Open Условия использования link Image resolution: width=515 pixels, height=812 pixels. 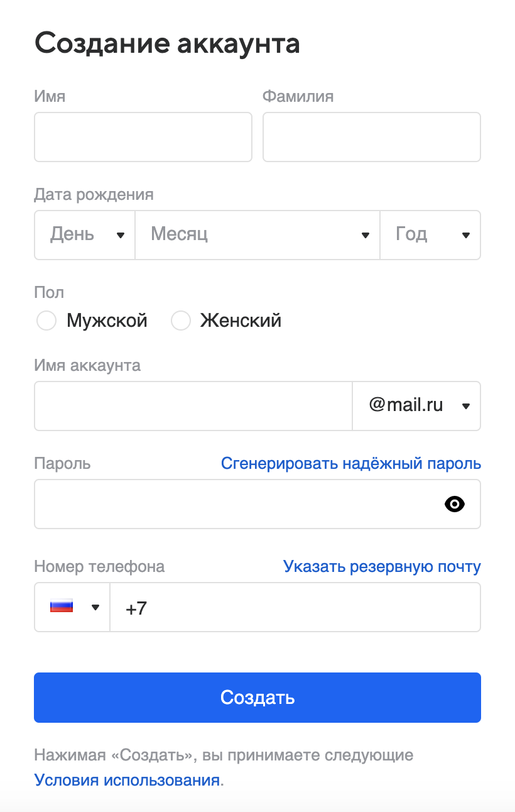127,781
